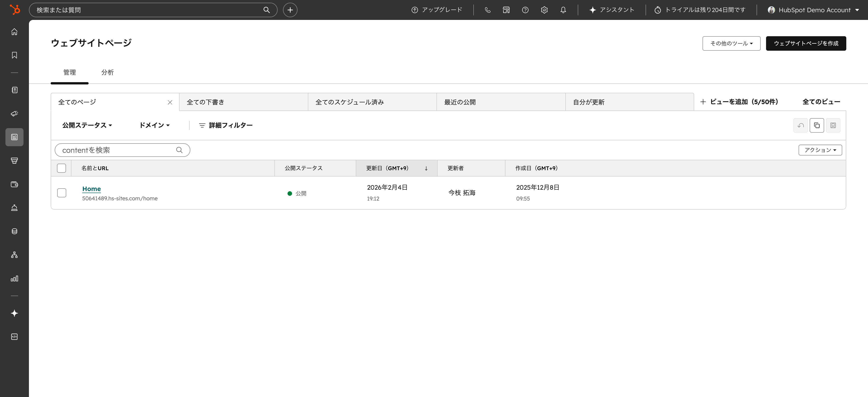Viewport: 868px width, 397px height.
Task: Open the Automations workflow icon in sidebar
Action: [x=14, y=255]
